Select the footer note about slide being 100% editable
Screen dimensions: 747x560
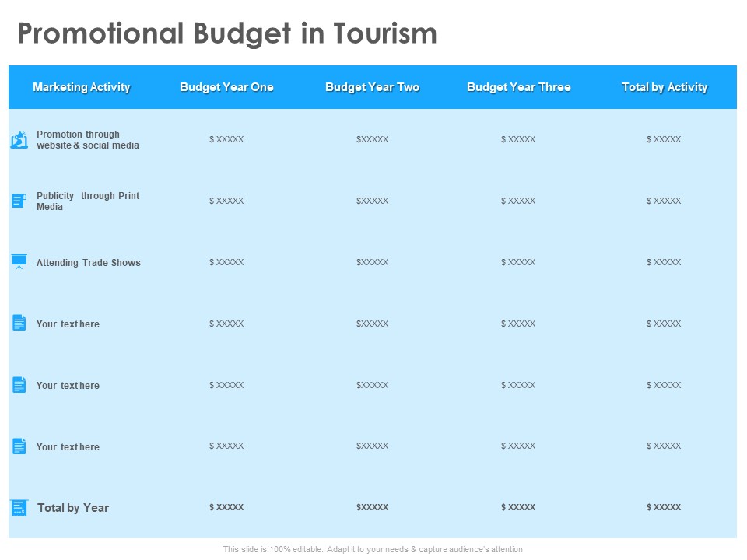pos(373,549)
